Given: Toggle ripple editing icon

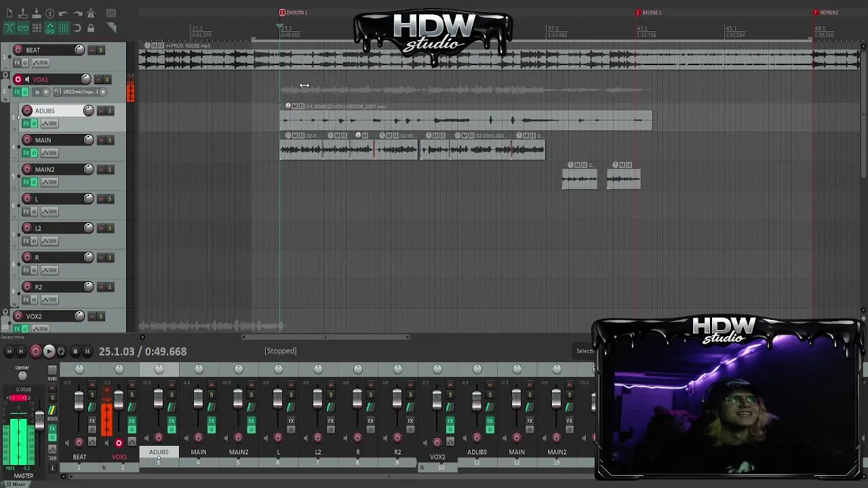Looking at the screenshot, I should click(36, 28).
